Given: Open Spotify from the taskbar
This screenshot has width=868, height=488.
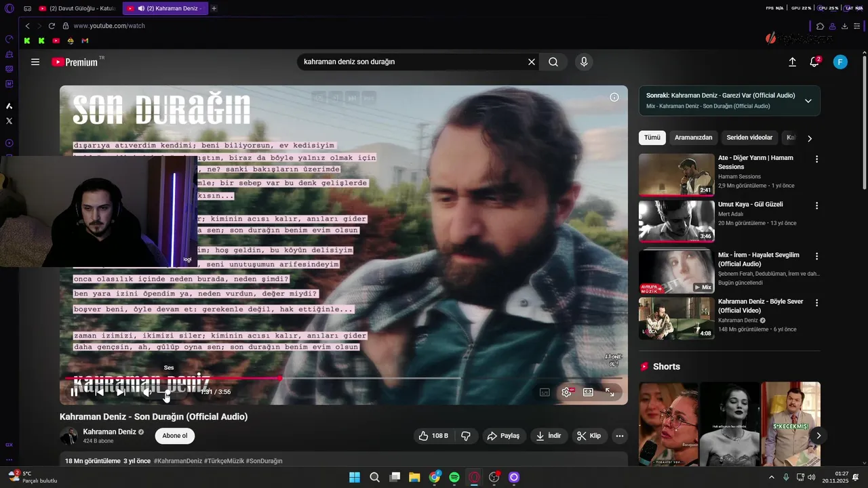Looking at the screenshot, I should [454, 477].
